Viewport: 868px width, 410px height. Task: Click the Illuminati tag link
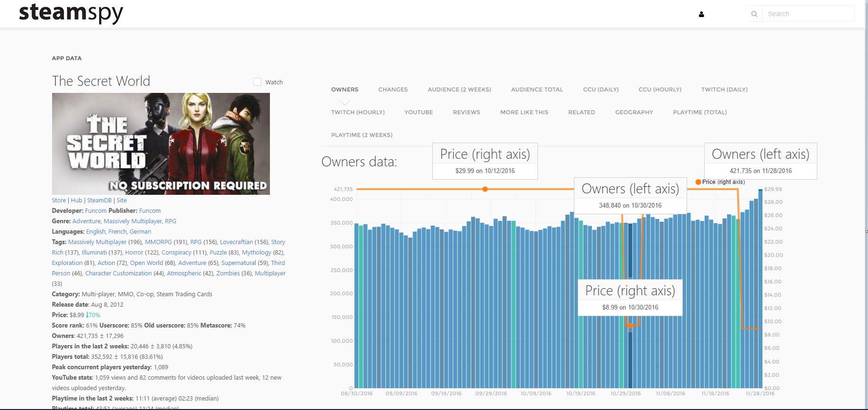(94, 253)
